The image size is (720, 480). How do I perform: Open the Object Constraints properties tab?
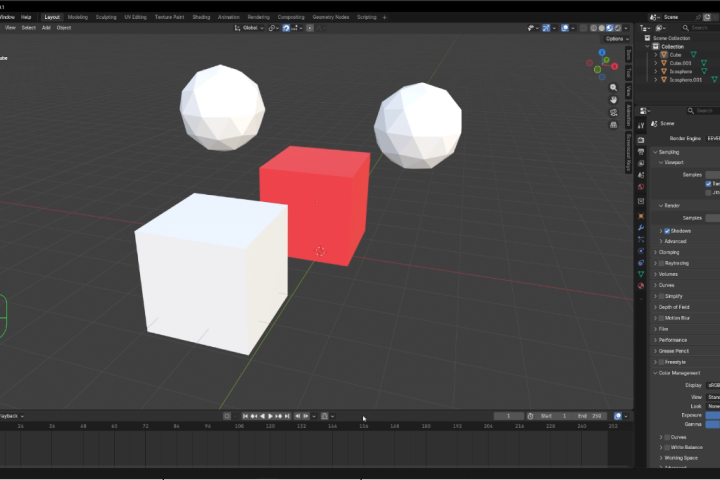point(641,263)
